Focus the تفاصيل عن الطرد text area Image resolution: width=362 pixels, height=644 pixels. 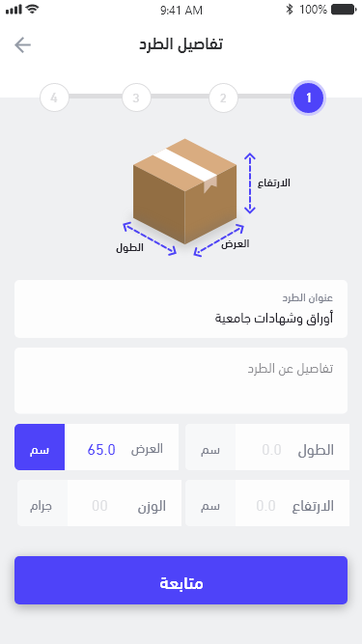(x=181, y=380)
